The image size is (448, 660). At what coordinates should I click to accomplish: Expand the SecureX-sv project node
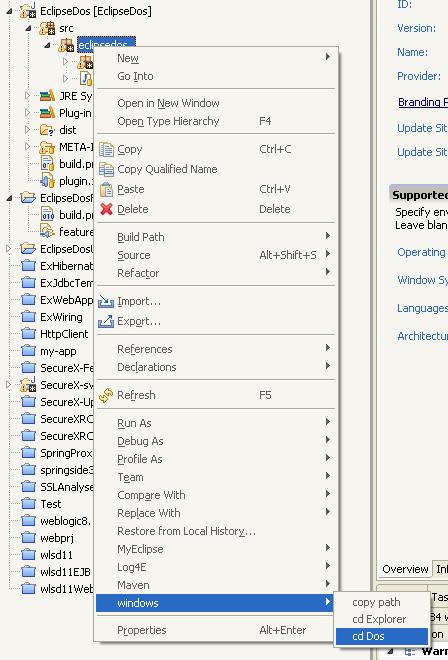pos(9,385)
